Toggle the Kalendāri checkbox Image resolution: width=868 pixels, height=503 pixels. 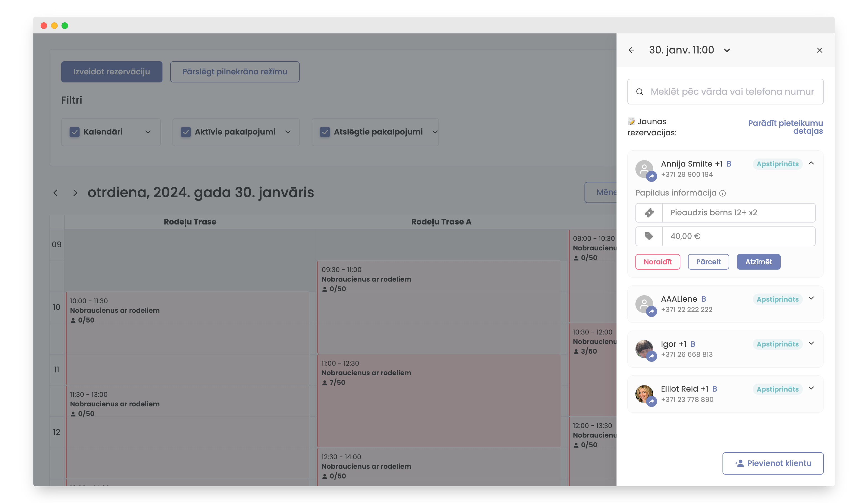tap(74, 132)
